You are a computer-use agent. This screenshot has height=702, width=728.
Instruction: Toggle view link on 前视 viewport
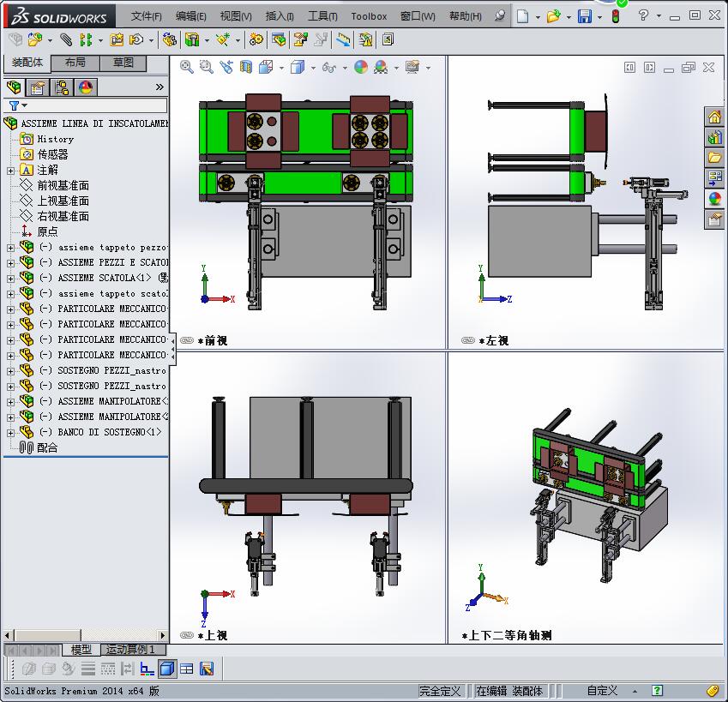[x=187, y=340]
